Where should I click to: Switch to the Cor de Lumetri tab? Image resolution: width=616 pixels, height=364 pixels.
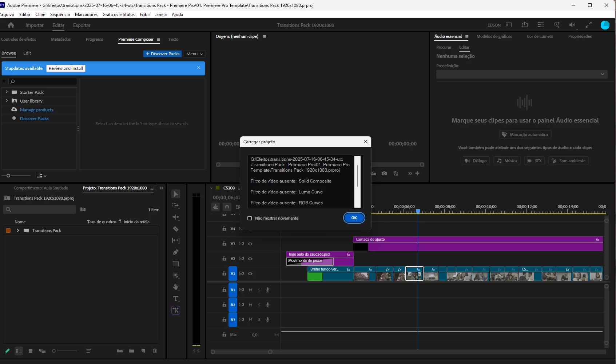(540, 36)
